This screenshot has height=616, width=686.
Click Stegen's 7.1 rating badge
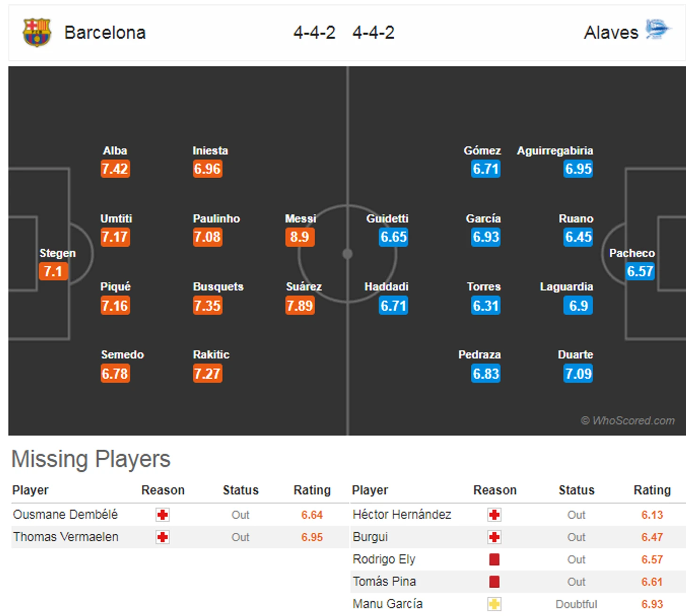(x=53, y=271)
